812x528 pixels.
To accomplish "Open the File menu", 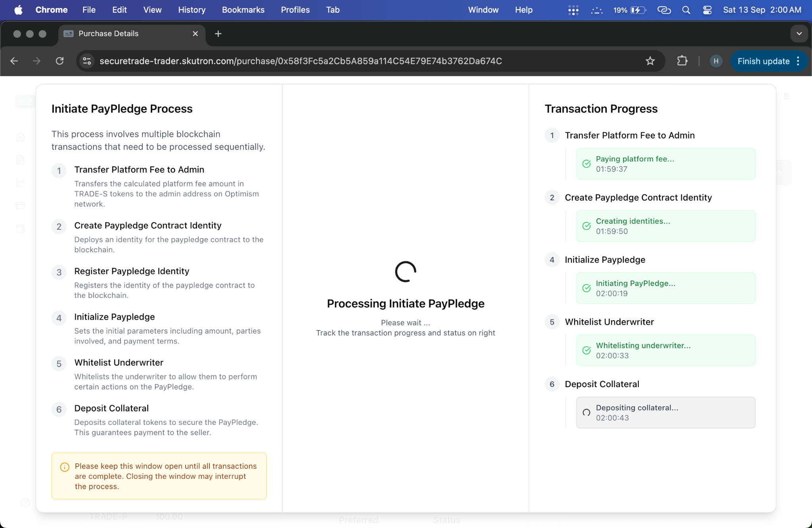I will (x=89, y=10).
